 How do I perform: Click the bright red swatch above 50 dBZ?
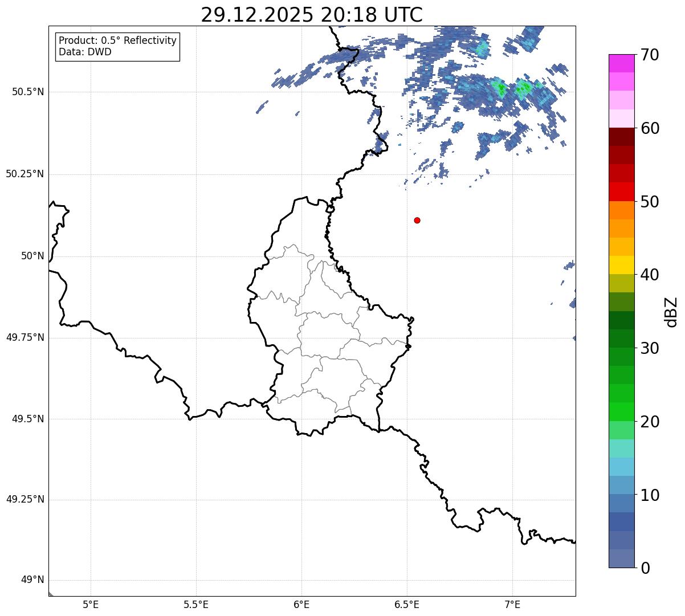pyautogui.click(x=622, y=191)
